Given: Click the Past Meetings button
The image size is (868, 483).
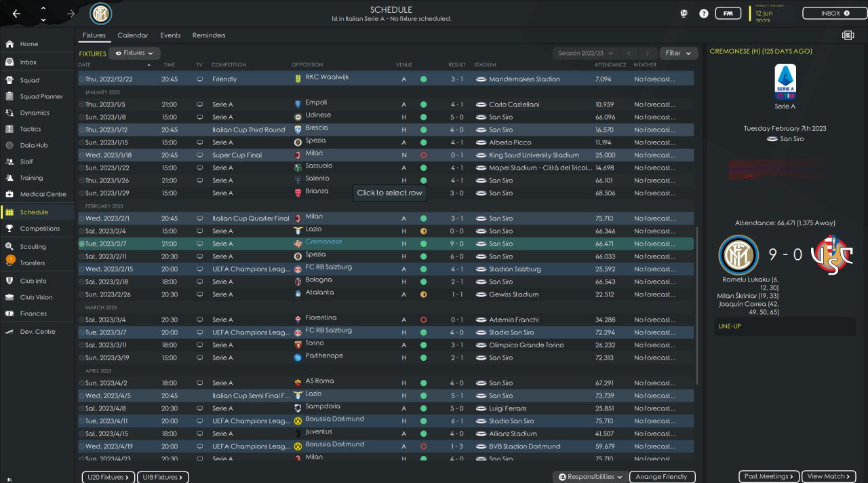Looking at the screenshot, I should click(x=769, y=476).
